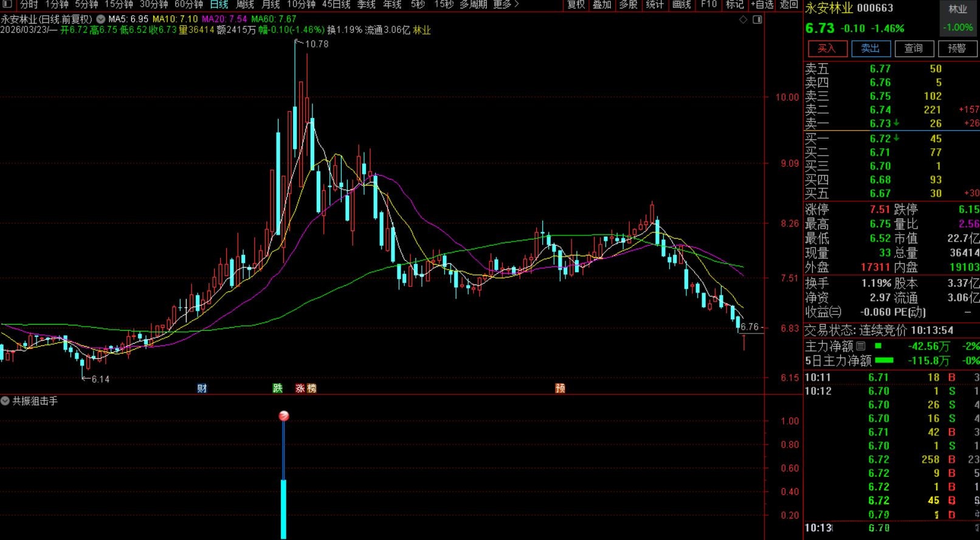The image size is (980, 540).
Task: Expand the dropdown arrow beside 永安林业(日线.前复权)
Action: tap(100, 19)
